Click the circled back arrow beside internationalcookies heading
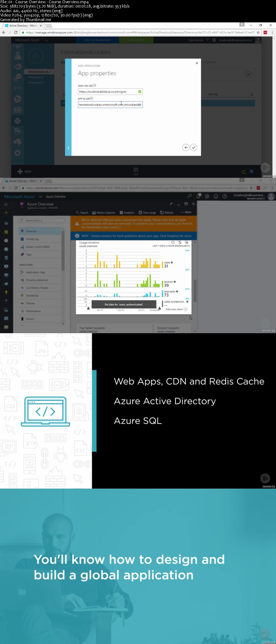This screenshot has height=644, width=276. [x=36, y=56]
